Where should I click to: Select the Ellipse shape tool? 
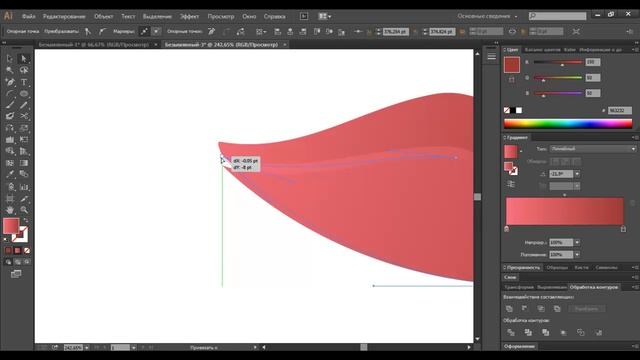click(x=24, y=93)
